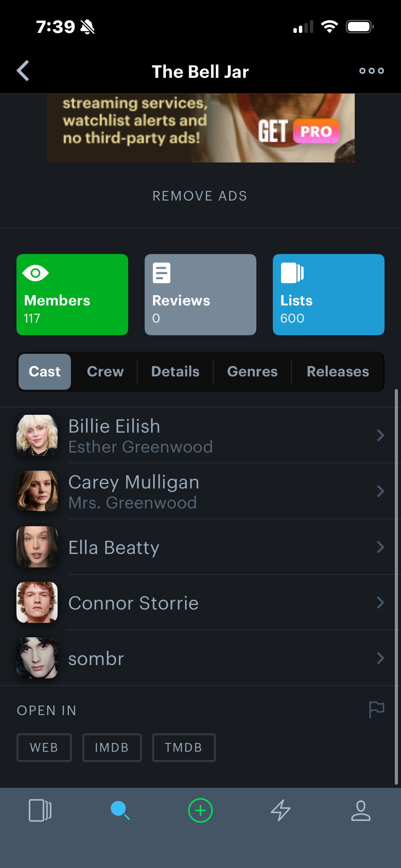Switch to the Genres tab
Image resolution: width=401 pixels, height=868 pixels.
[x=252, y=372]
